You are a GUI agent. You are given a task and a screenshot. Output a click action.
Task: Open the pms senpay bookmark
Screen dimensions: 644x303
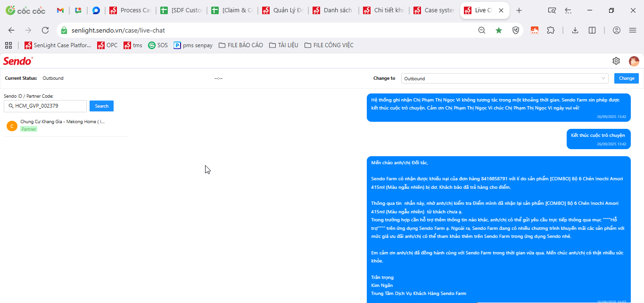[x=193, y=45]
